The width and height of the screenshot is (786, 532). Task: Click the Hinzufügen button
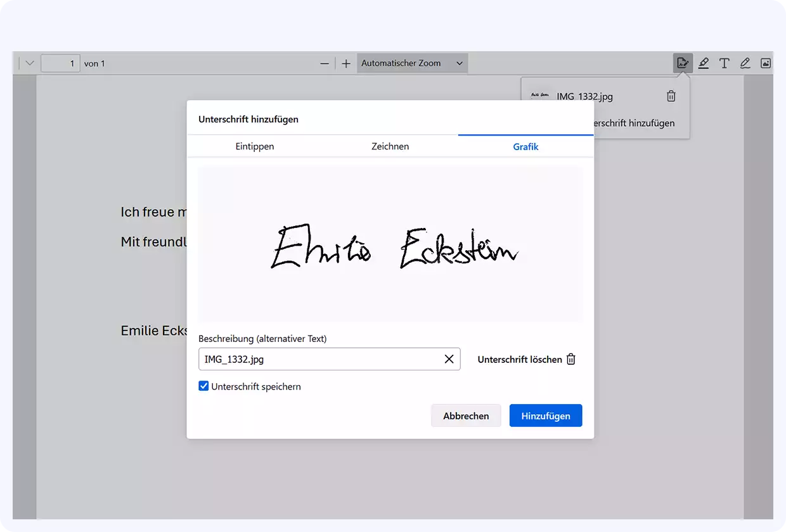[545, 415]
